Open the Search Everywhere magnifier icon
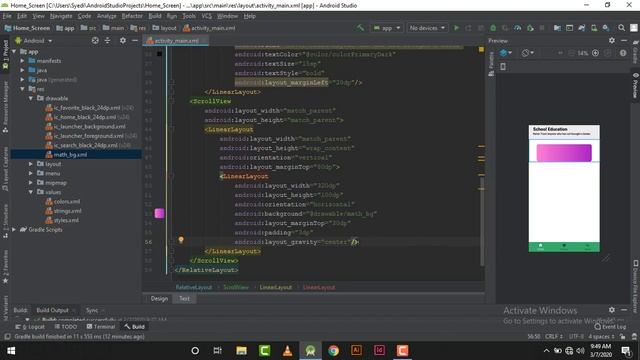This screenshot has width=640, height=360. 621,28
